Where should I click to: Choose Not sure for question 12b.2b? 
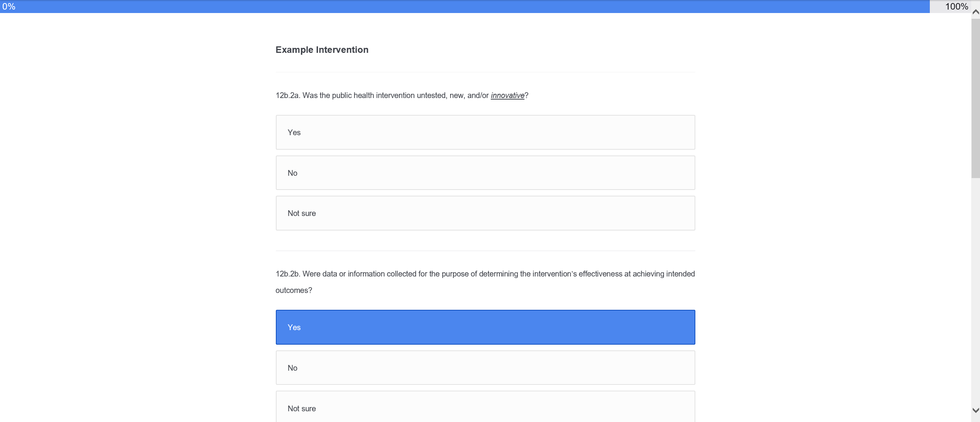coord(485,408)
